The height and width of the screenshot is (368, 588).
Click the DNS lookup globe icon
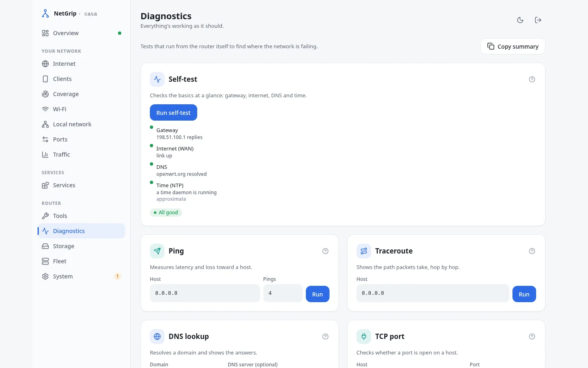(157, 337)
